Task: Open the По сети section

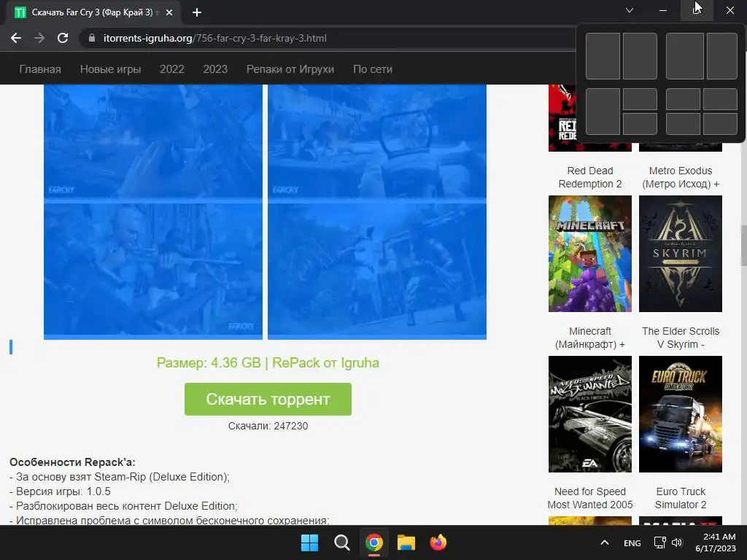Action: [373, 69]
